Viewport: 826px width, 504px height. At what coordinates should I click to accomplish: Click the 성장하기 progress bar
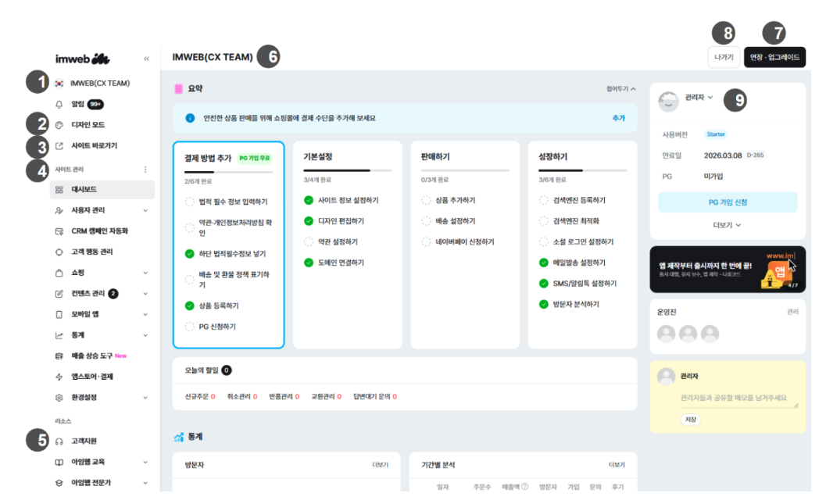point(583,170)
